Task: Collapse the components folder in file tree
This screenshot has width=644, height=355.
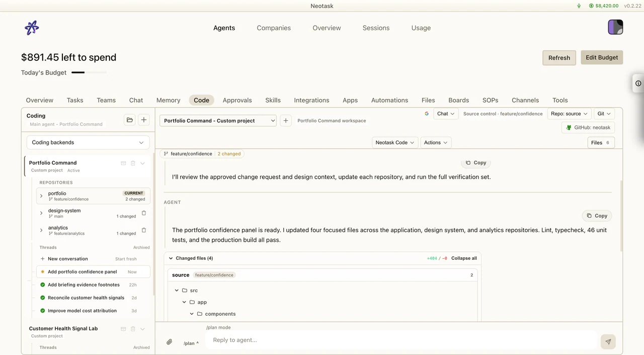Action: click(x=192, y=314)
